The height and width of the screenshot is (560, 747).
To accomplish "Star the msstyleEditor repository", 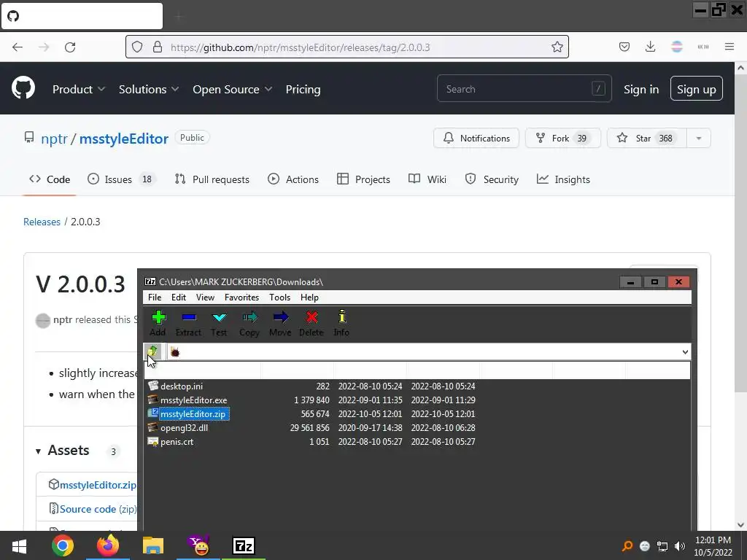I will click(x=646, y=138).
